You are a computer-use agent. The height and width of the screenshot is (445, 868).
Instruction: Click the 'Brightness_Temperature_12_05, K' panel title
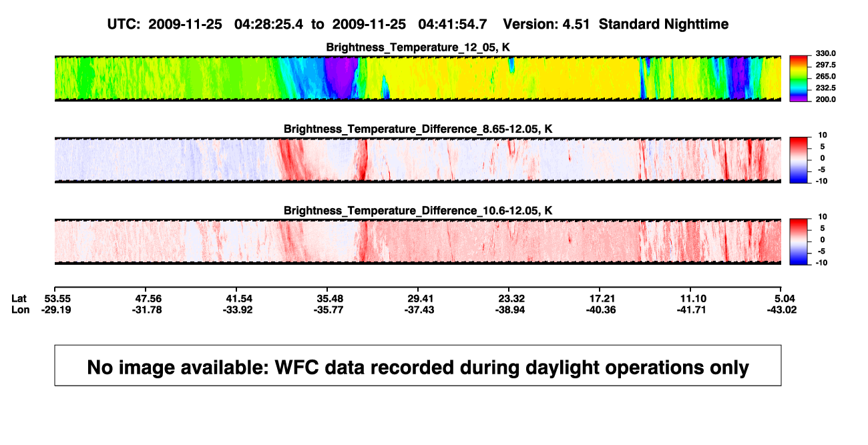[x=418, y=47]
